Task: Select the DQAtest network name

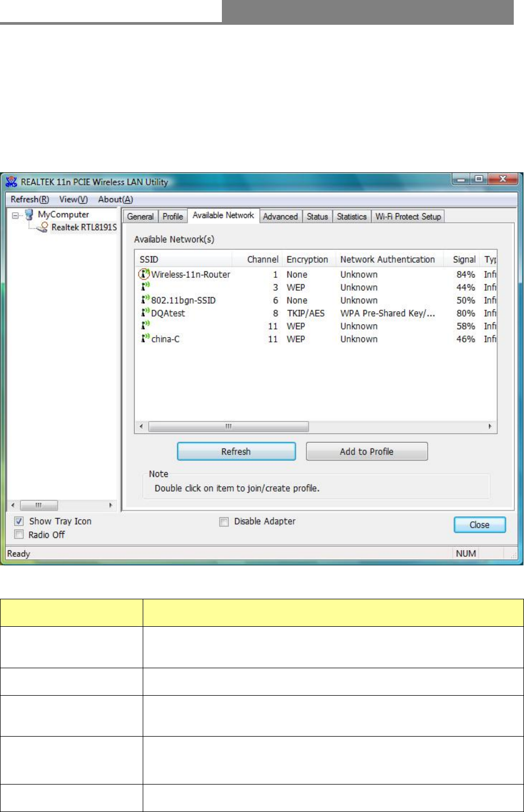Action: point(168,313)
